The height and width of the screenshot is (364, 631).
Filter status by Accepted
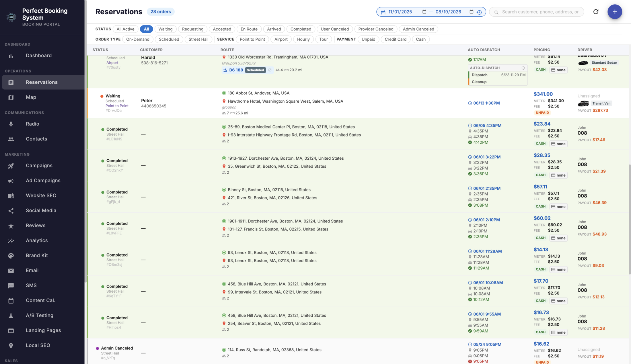[222, 29]
